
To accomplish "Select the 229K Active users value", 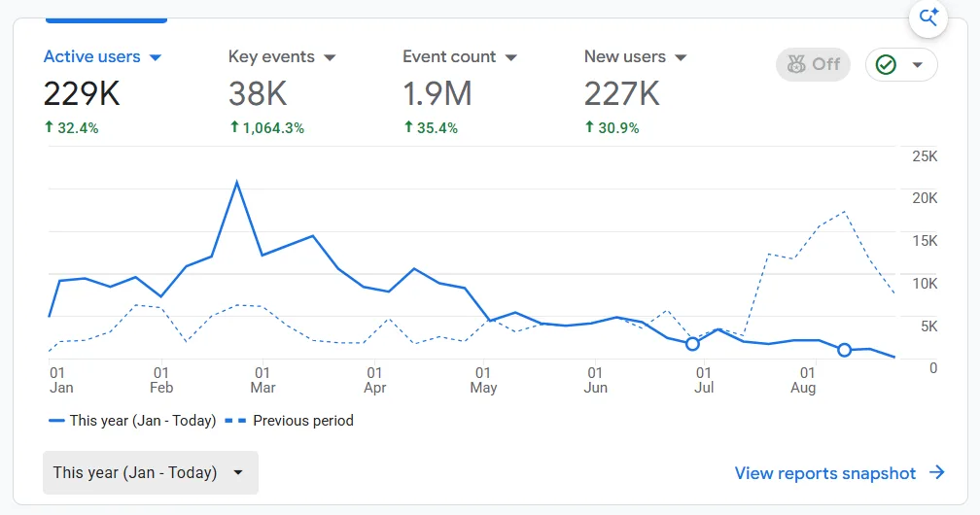I will 82,93.
